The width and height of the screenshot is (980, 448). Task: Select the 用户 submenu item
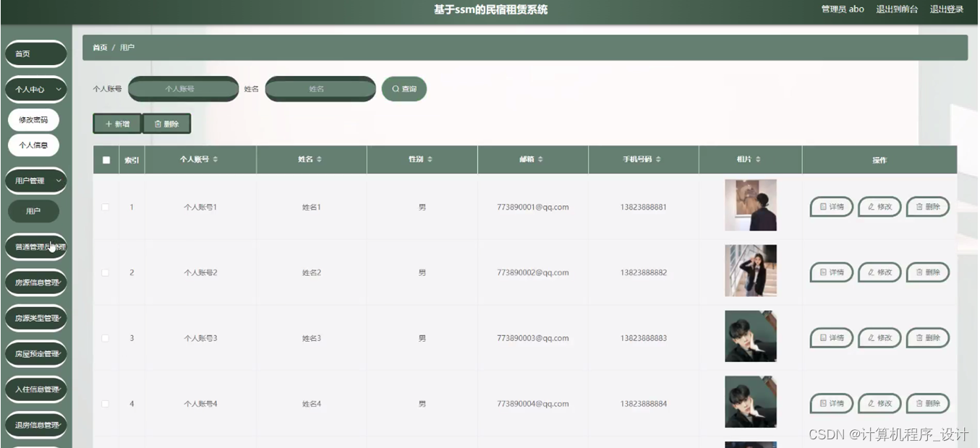click(x=33, y=212)
